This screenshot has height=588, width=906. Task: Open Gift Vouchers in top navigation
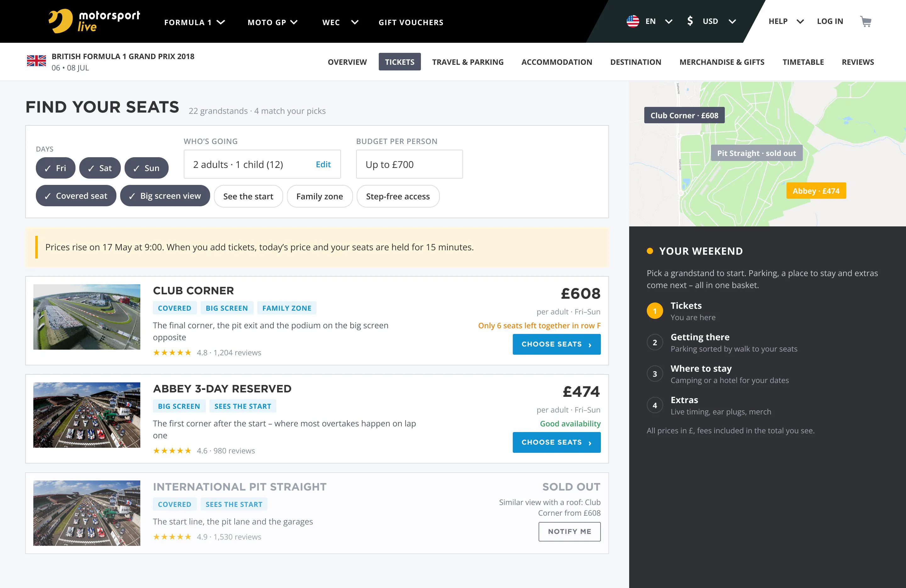pyautogui.click(x=411, y=22)
